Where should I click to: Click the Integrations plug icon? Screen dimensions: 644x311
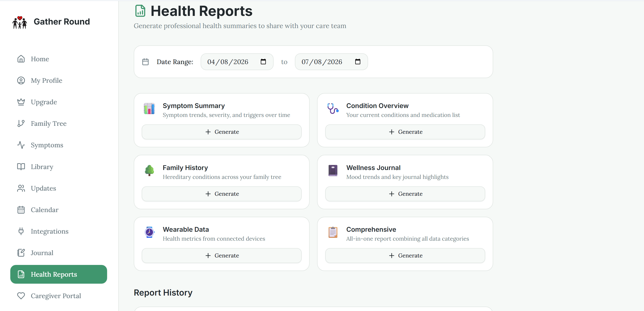pyautogui.click(x=21, y=231)
